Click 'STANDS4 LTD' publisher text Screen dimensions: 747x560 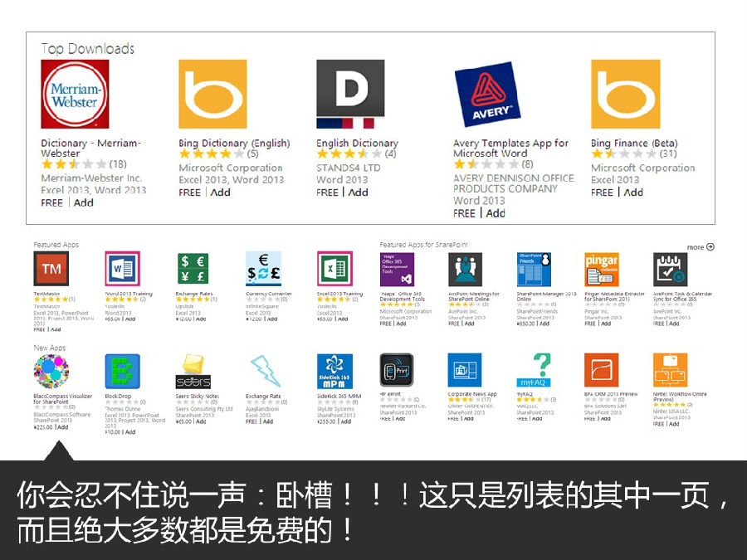(349, 168)
